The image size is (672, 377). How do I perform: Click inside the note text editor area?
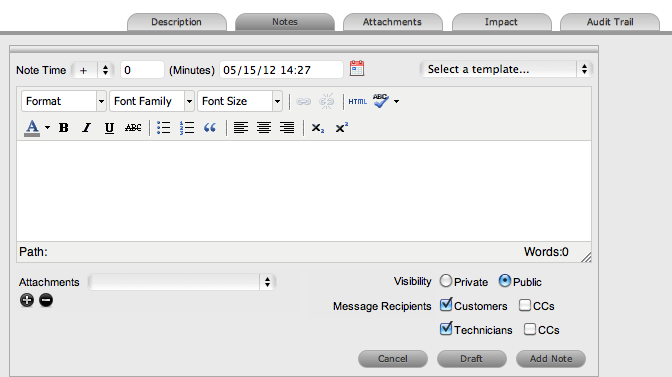(x=304, y=191)
